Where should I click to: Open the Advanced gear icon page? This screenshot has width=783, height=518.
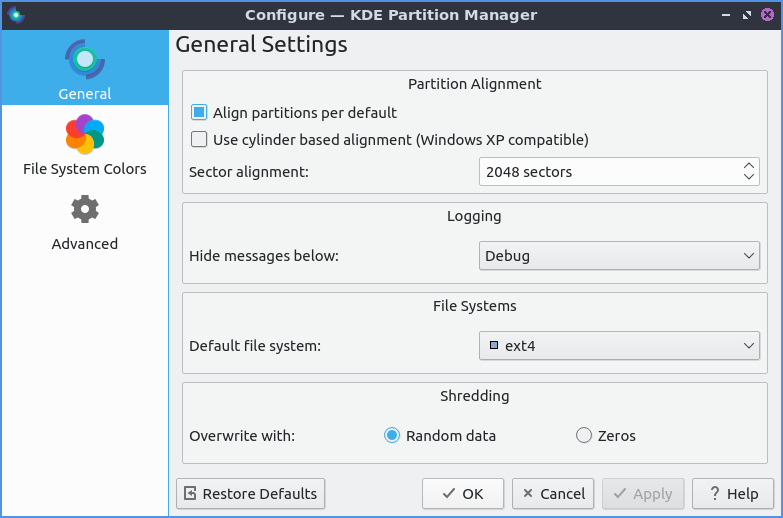point(85,210)
